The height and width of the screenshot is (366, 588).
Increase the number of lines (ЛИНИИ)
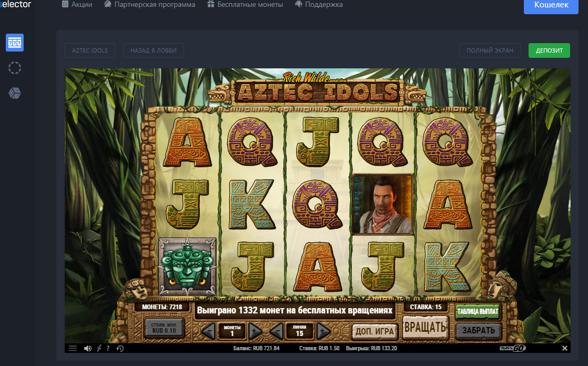(x=323, y=331)
